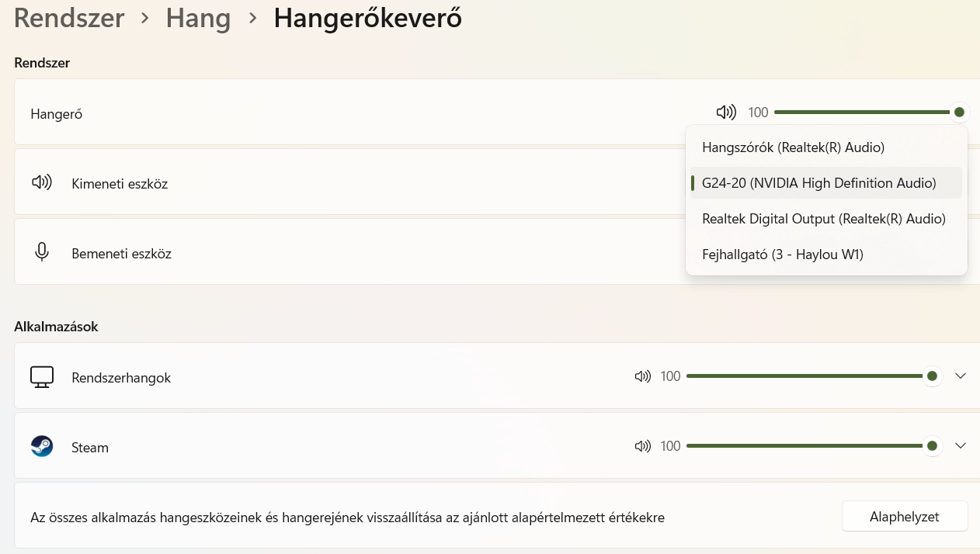This screenshot has height=554, width=980.
Task: Choose Realtek Digital Output device
Action: coord(823,219)
